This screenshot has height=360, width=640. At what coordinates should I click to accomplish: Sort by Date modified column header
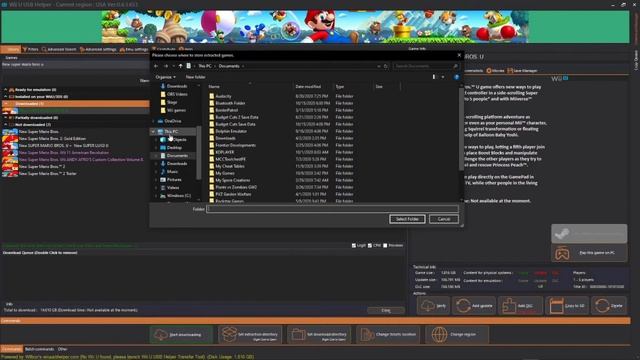308,87
